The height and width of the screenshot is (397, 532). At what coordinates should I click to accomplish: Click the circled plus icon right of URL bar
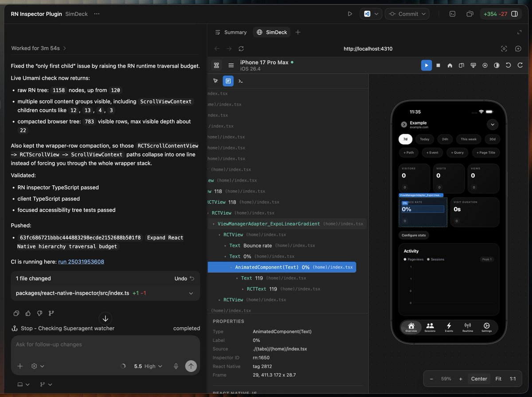coord(518,49)
